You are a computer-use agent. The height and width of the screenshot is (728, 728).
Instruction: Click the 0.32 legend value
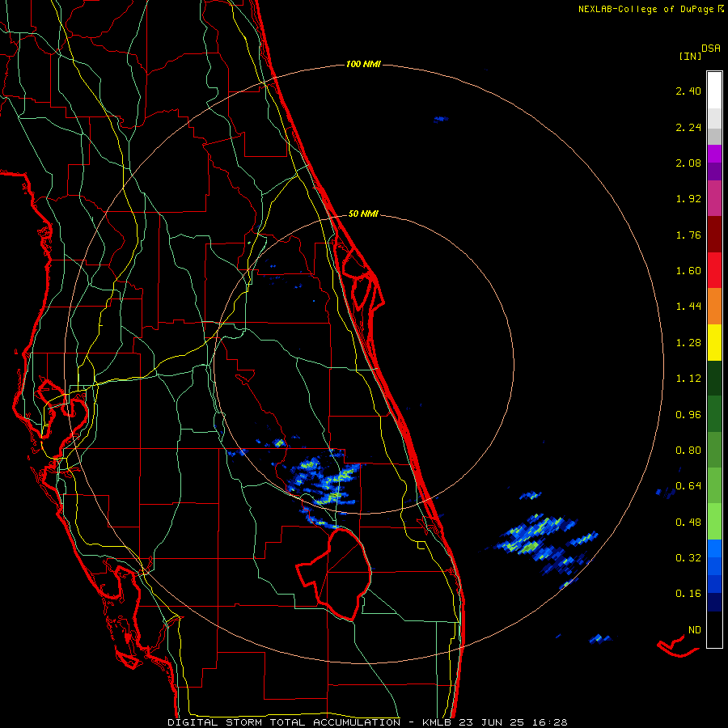point(688,558)
